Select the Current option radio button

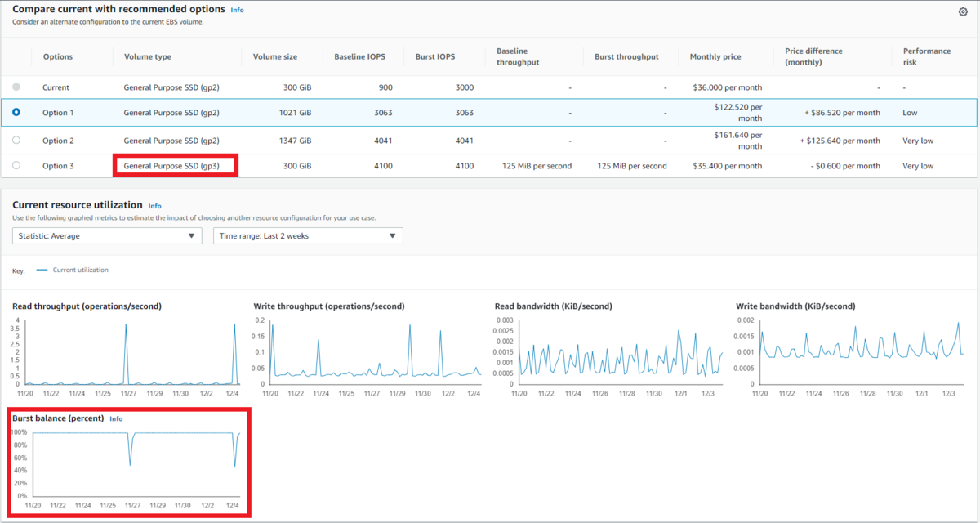(x=16, y=87)
